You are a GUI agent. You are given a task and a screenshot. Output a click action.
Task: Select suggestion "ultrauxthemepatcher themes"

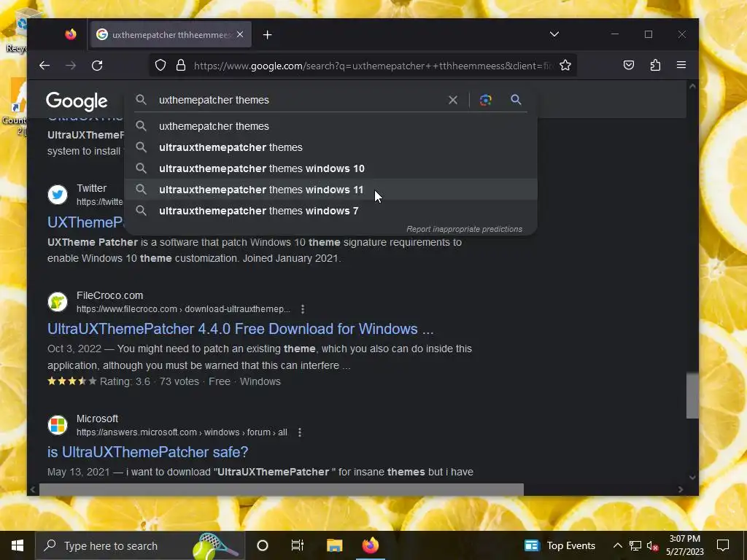(x=330, y=147)
